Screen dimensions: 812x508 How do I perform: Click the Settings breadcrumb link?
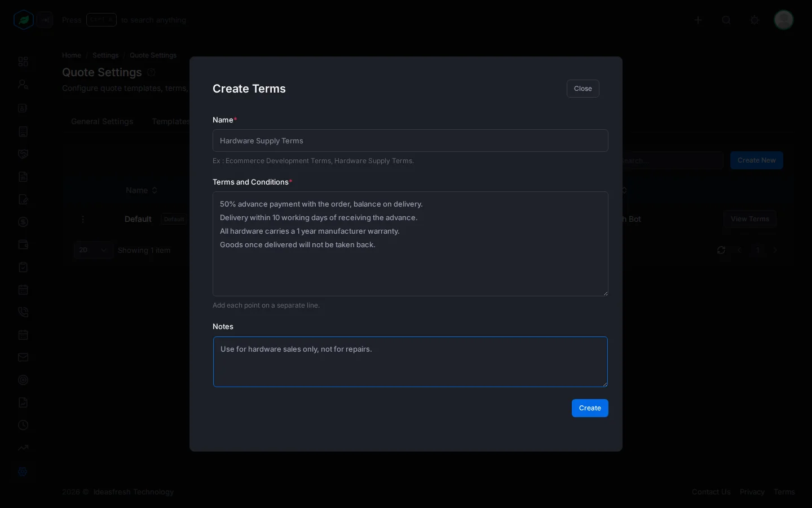[x=105, y=55]
